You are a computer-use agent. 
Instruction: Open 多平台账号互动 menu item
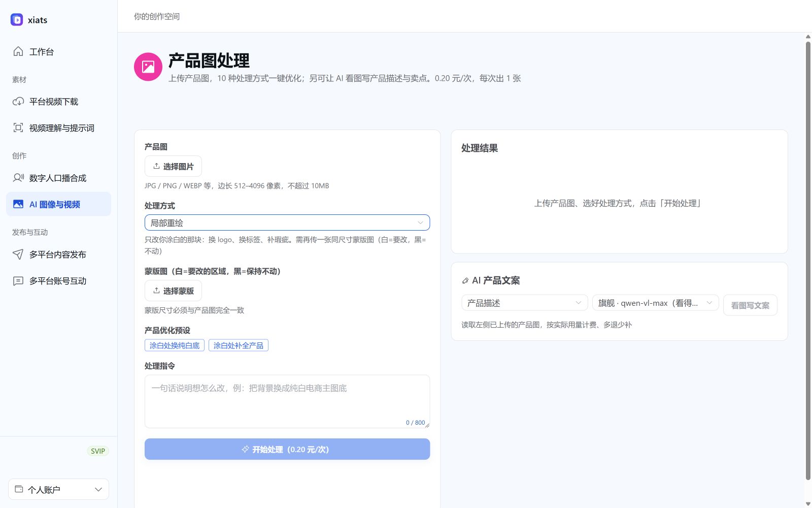coord(58,281)
